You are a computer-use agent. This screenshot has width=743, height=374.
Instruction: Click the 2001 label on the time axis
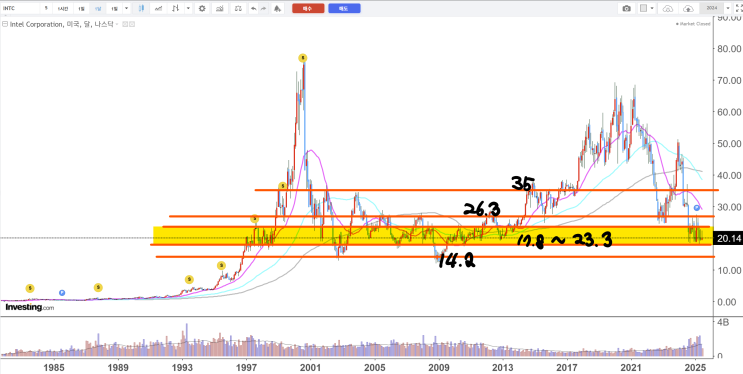coord(310,367)
